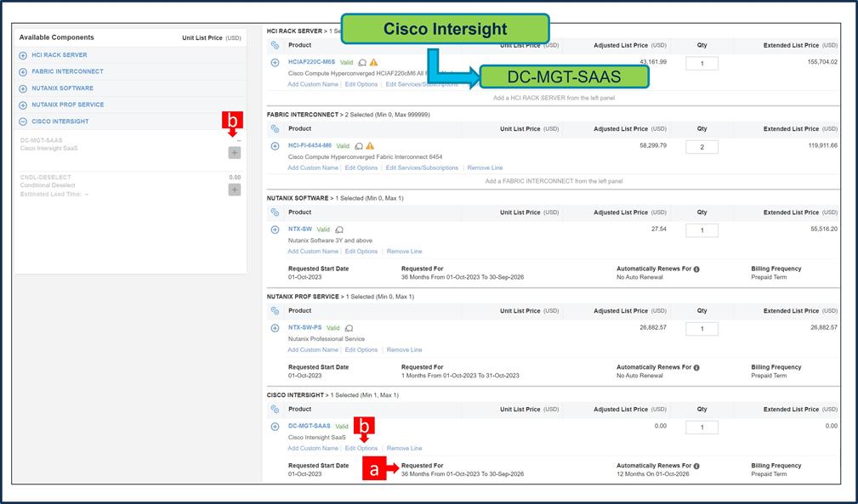The height and width of the screenshot is (504, 858).
Task: Click extended price 119,911.66
Action: coord(823,146)
